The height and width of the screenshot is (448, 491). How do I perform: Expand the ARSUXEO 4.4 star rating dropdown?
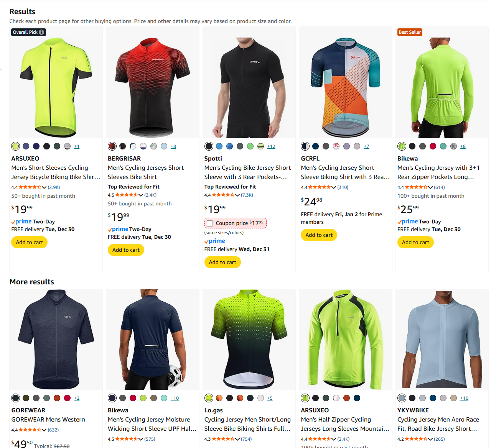pos(44,187)
